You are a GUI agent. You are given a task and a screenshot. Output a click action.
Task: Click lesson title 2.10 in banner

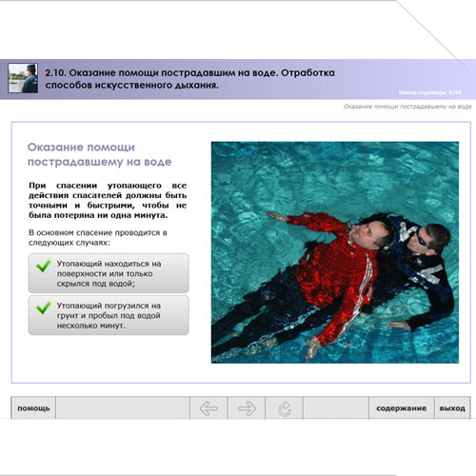coord(189,79)
